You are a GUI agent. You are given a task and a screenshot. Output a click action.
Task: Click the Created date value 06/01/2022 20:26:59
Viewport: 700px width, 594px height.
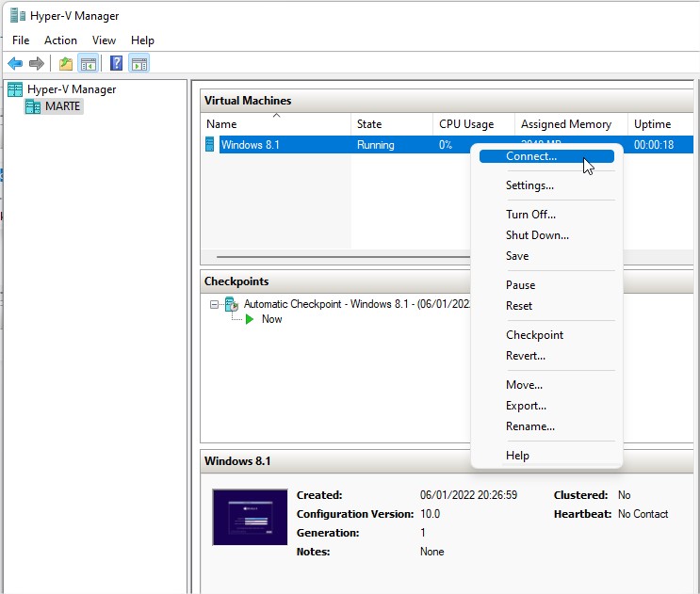[468, 495]
